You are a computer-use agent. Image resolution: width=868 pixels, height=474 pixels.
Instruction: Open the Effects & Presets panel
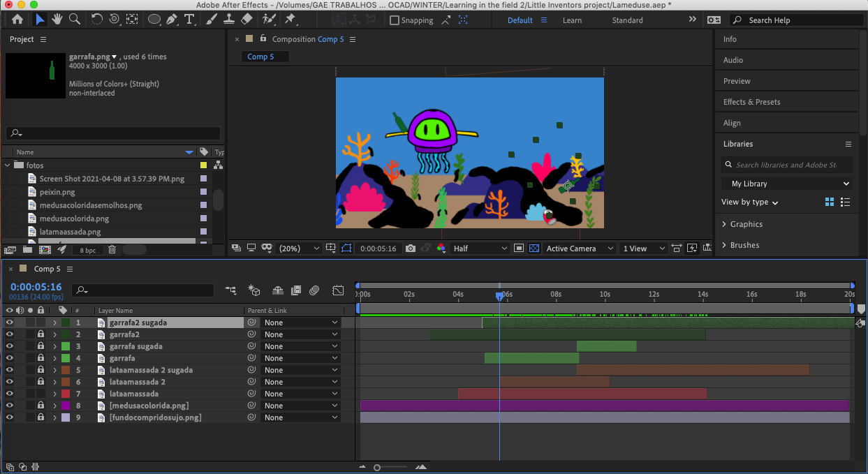tap(751, 102)
